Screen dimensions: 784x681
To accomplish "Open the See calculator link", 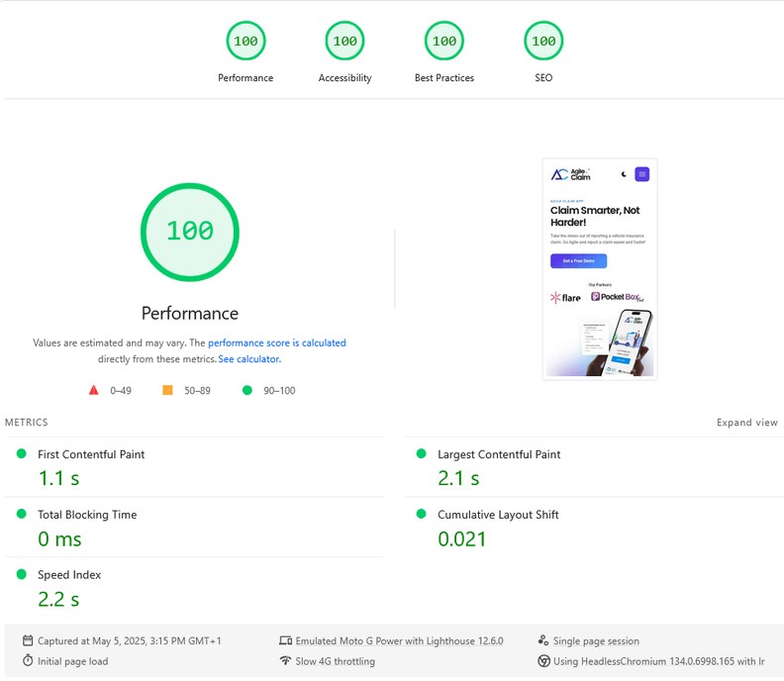I will (249, 359).
